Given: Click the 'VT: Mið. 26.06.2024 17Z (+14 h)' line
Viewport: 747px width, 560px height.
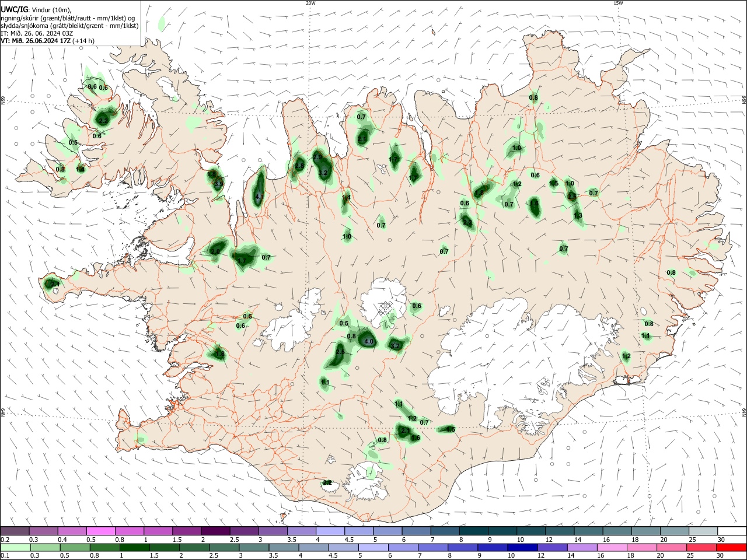Looking at the screenshot, I should coord(47,41).
